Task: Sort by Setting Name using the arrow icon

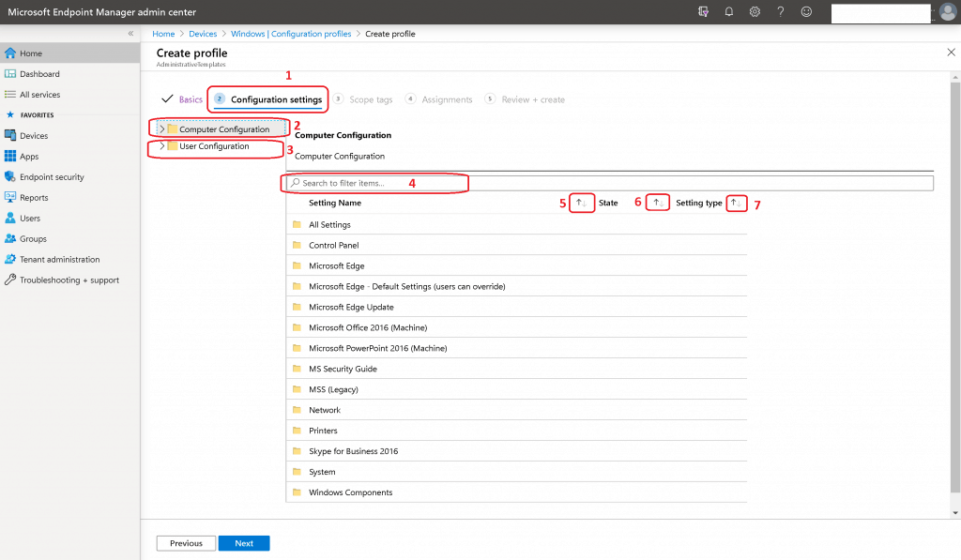Action: [x=581, y=202]
